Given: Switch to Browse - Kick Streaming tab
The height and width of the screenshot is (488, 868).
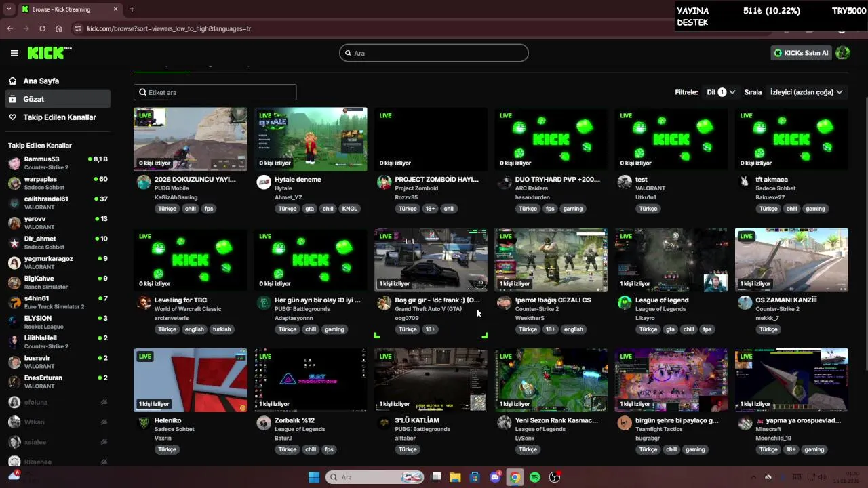Looking at the screenshot, I should point(69,9).
